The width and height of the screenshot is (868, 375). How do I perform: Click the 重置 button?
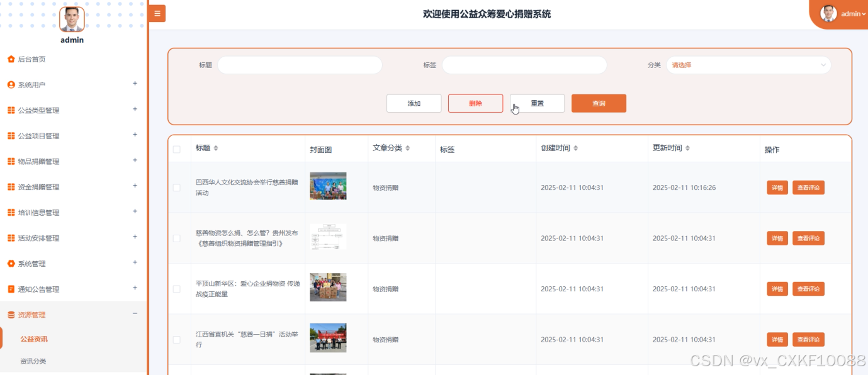(537, 103)
